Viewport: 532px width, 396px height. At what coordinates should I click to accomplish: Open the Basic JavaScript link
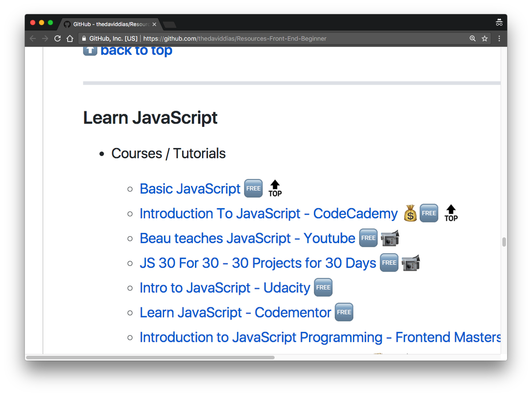pyautogui.click(x=190, y=189)
